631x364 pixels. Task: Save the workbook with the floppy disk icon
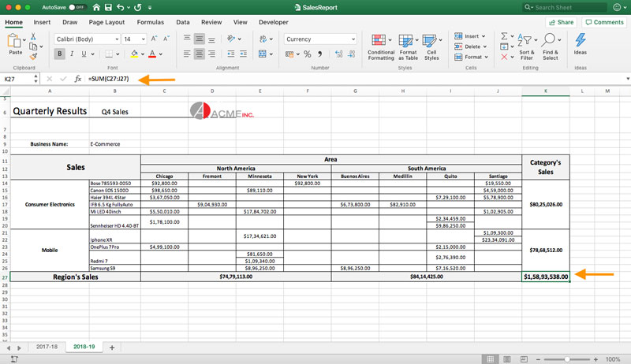click(x=108, y=7)
